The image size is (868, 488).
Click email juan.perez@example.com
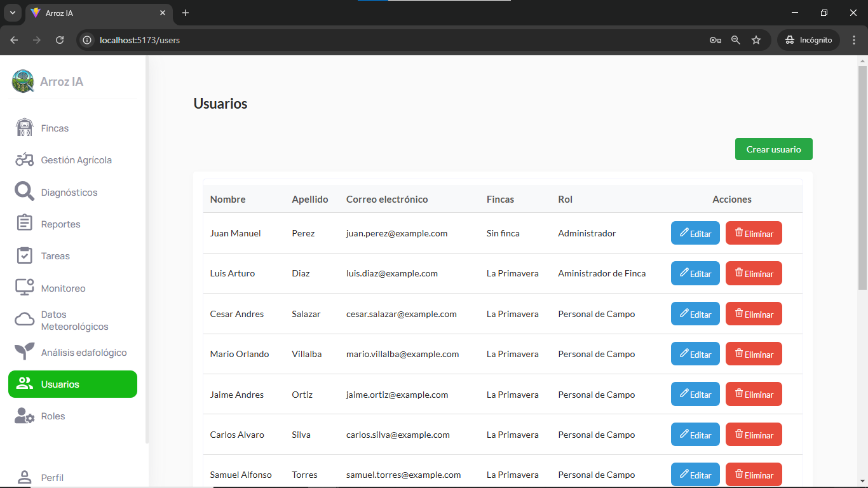(x=397, y=233)
